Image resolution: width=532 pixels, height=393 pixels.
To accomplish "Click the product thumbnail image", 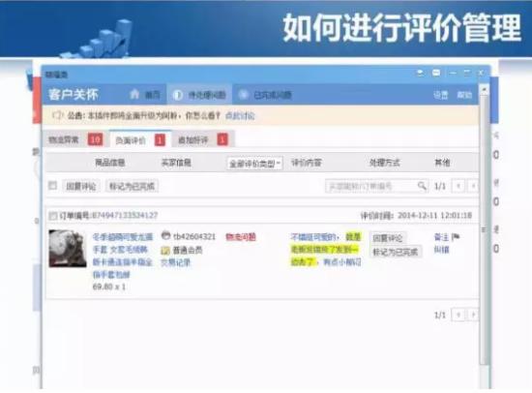I will (x=68, y=249).
